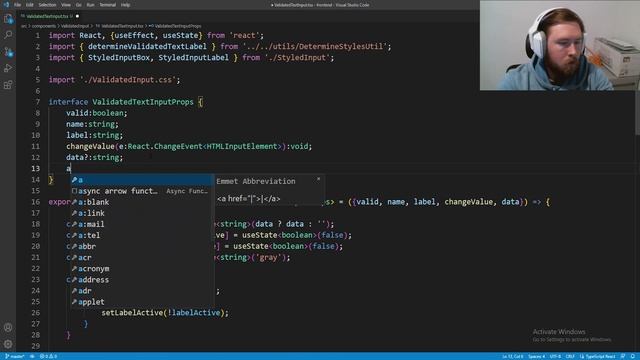Select the a:tel suggestion
This screenshot has height=360, width=640.
tap(142, 236)
